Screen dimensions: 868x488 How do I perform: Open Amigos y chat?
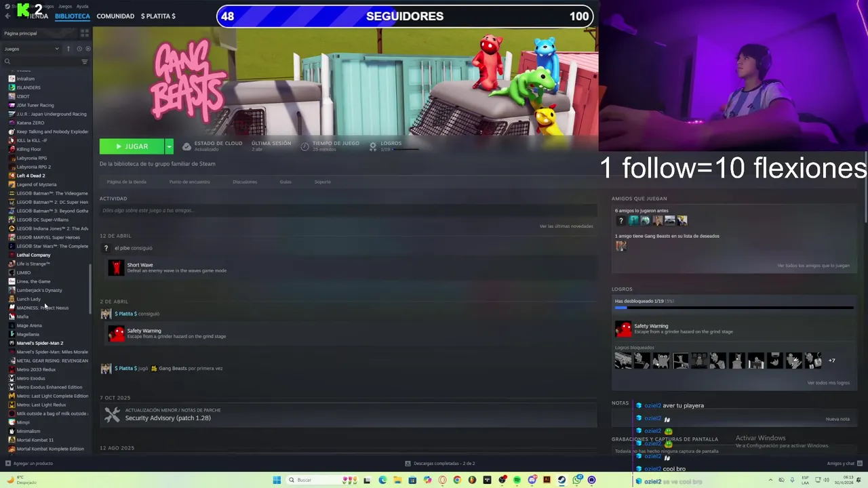(x=844, y=464)
